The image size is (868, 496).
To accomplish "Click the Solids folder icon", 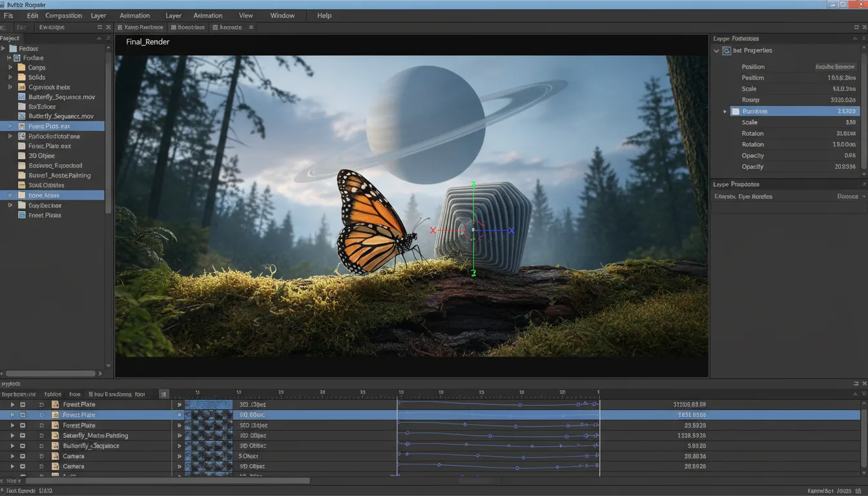I will pos(21,77).
